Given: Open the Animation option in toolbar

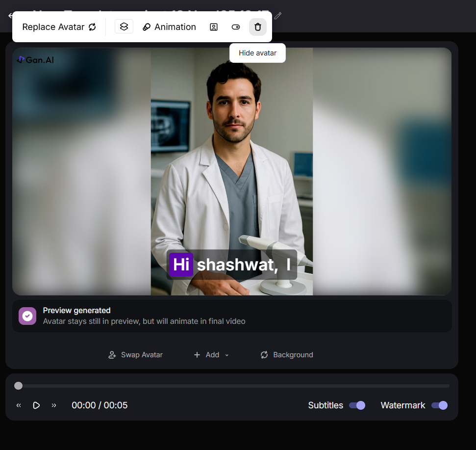Looking at the screenshot, I should 169,27.
